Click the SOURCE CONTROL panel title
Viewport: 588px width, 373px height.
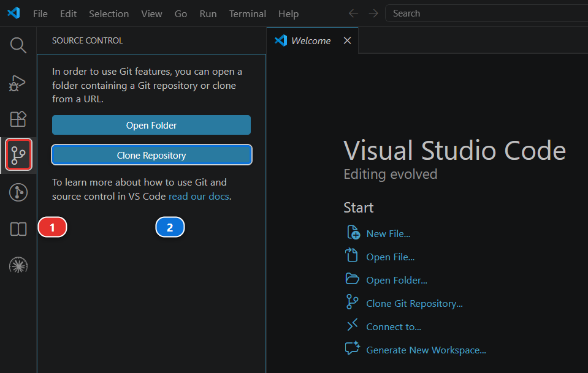(x=88, y=40)
